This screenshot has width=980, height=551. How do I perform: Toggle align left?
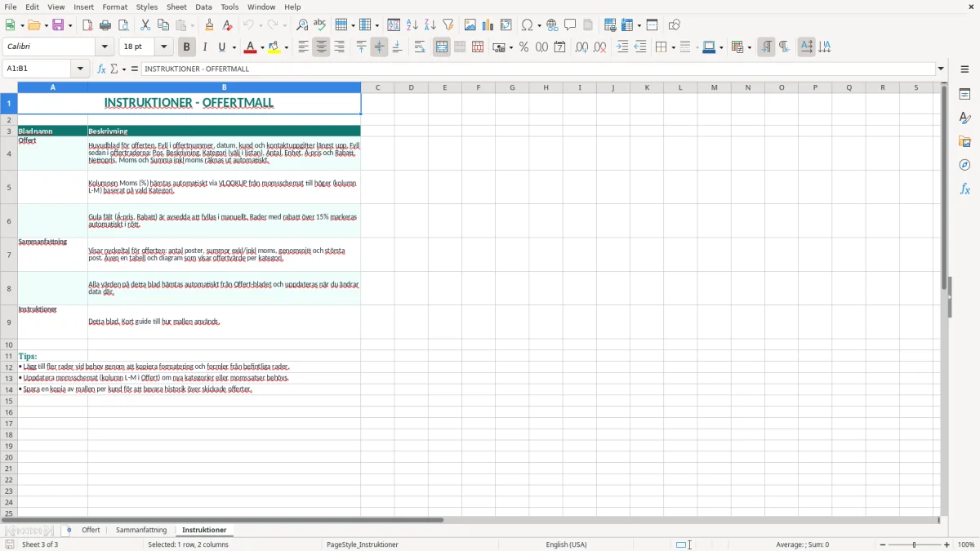pos(303,47)
